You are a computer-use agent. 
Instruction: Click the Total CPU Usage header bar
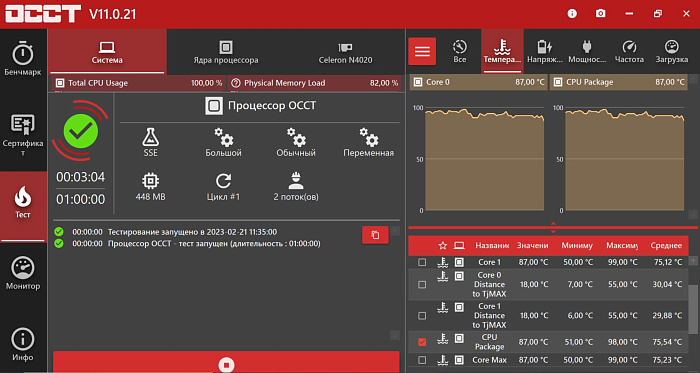point(139,83)
